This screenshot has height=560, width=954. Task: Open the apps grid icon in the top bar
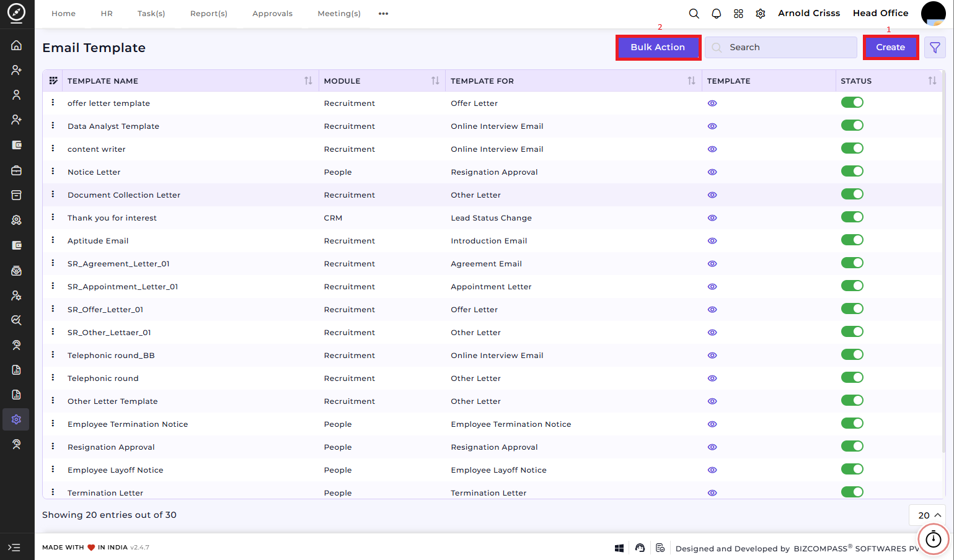738,14
